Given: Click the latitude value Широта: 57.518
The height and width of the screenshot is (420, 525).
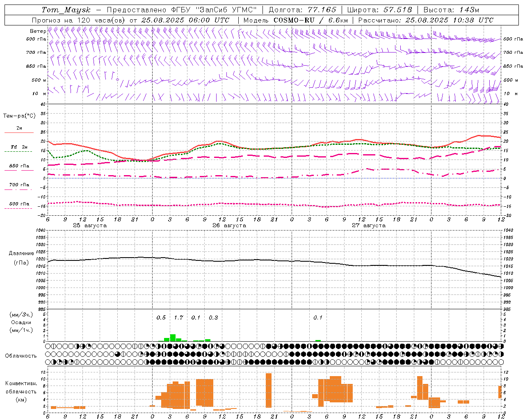Looking at the screenshot, I should [379, 10].
